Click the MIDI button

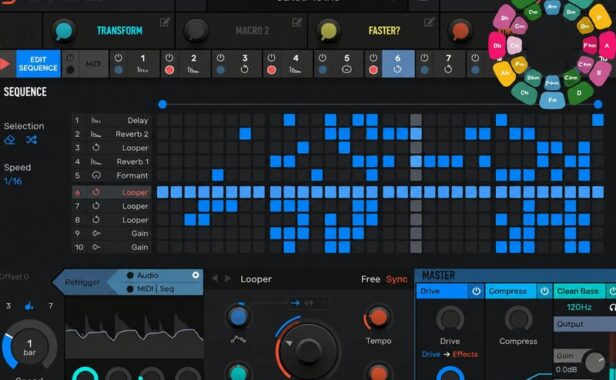pyautogui.click(x=93, y=64)
